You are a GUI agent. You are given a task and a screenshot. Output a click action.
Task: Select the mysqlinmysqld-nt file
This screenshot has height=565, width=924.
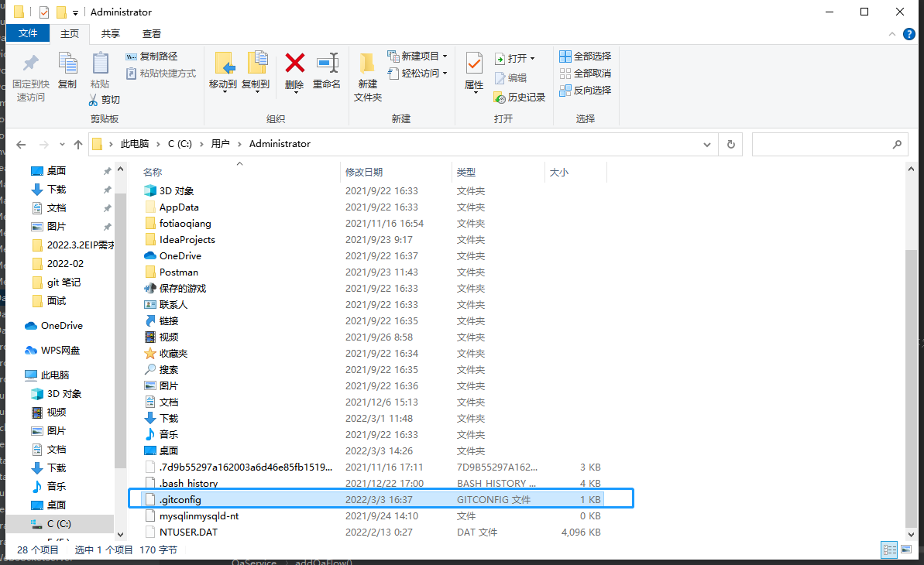(199, 516)
